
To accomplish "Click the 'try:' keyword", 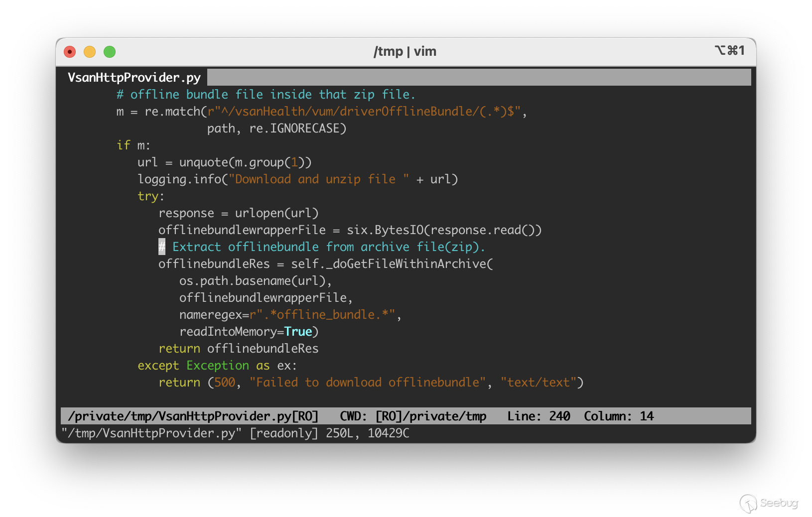I will click(151, 196).
